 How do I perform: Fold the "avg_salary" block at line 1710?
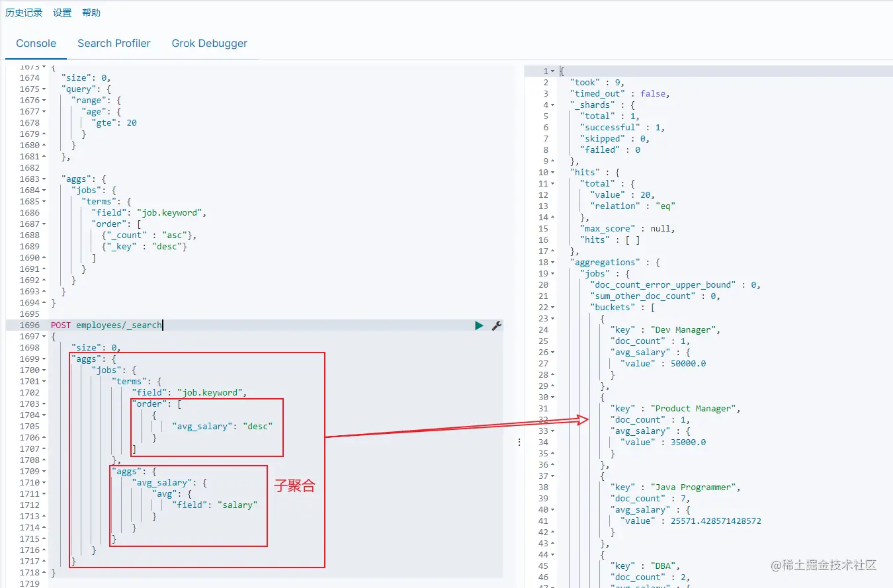coord(44,483)
